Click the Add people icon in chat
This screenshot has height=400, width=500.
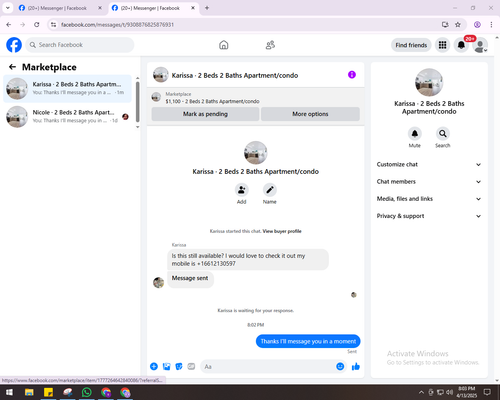(x=241, y=190)
